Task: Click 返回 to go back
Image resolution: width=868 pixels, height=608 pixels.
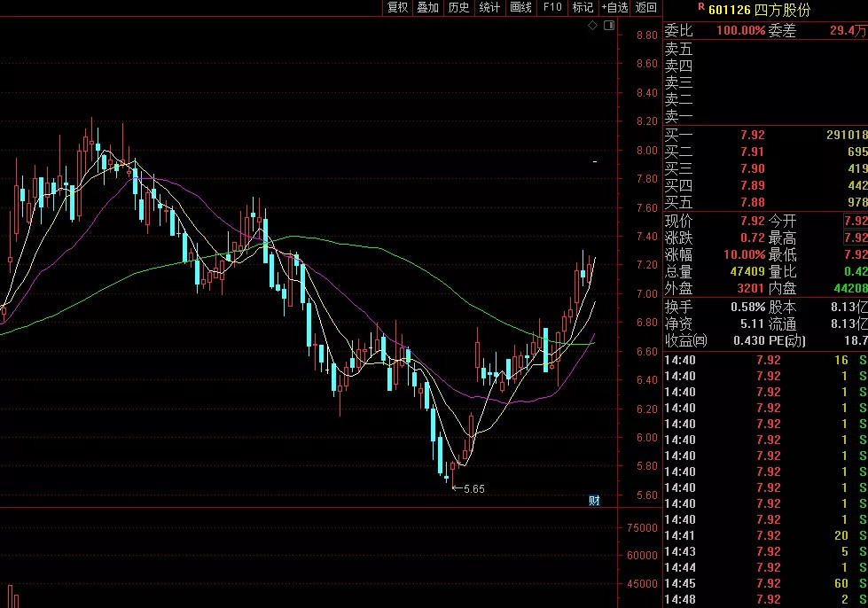Action: coord(646,8)
